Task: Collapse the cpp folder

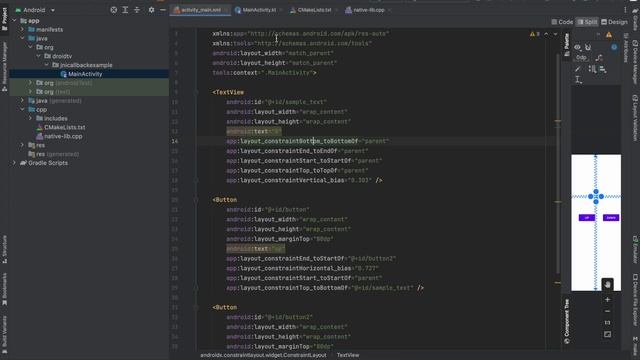Action: [22, 110]
